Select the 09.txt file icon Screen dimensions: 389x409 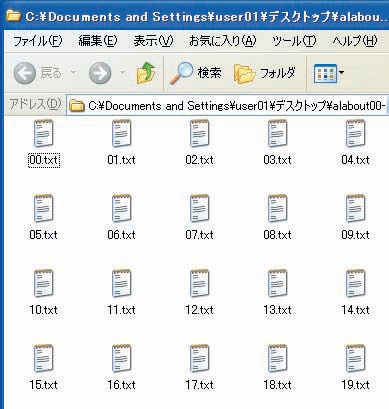pos(356,209)
